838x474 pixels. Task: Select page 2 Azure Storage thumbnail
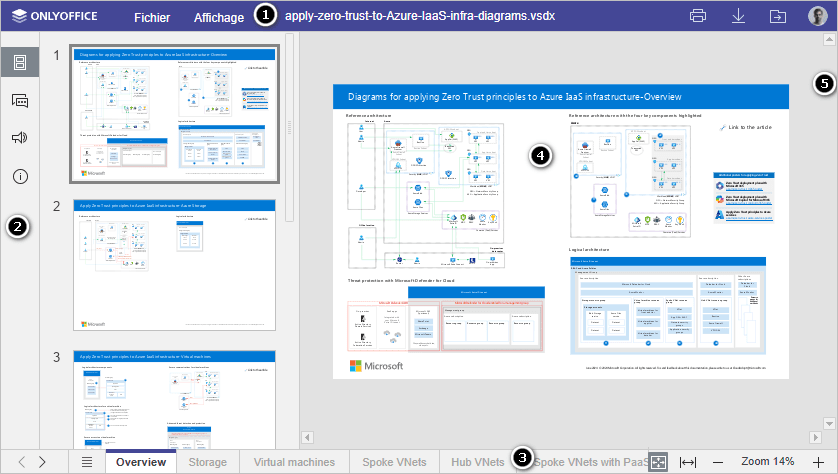(174, 265)
